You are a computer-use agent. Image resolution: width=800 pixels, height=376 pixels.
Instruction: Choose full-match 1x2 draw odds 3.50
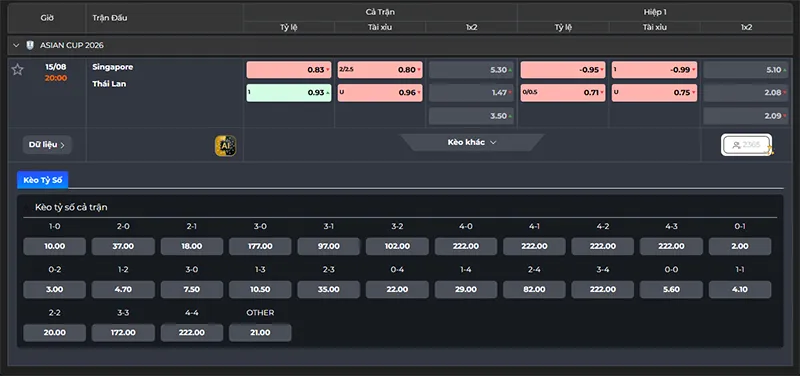471,116
